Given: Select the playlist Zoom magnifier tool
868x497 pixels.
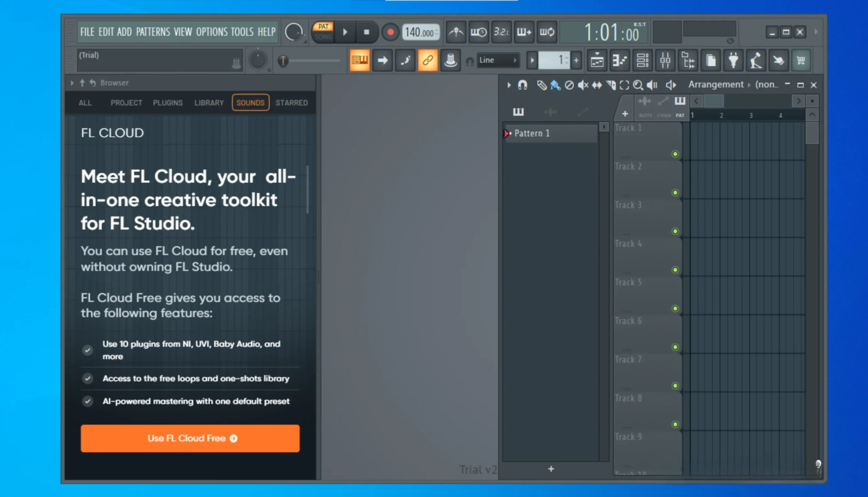Looking at the screenshot, I should point(638,85).
